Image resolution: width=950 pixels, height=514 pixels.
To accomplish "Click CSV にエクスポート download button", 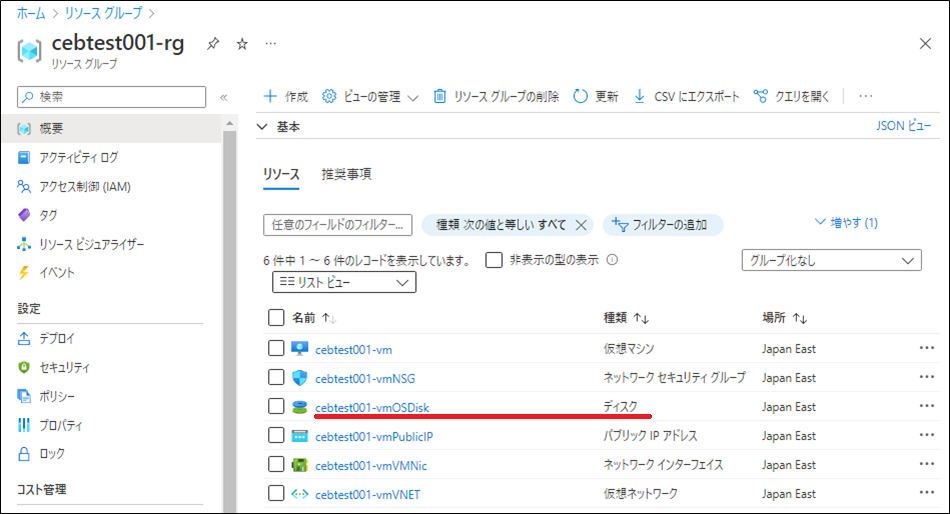I will pos(686,96).
